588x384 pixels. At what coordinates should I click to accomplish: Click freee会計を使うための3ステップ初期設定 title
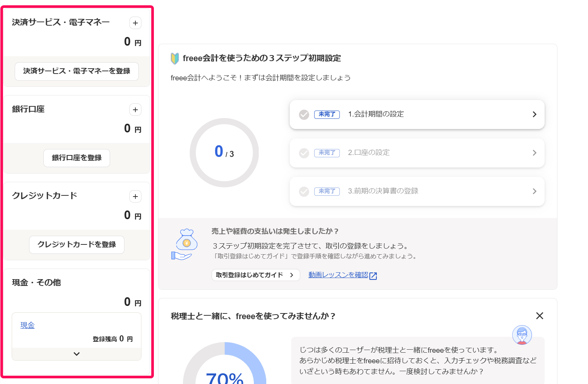[x=262, y=58]
